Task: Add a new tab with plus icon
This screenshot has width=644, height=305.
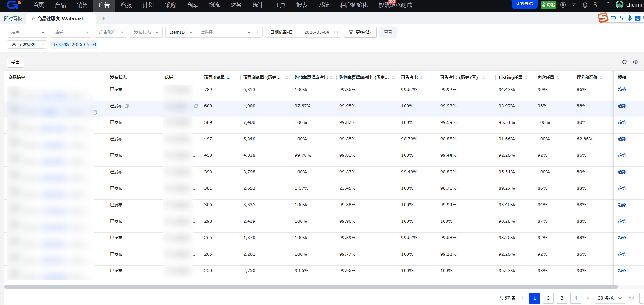Action: click(104, 19)
